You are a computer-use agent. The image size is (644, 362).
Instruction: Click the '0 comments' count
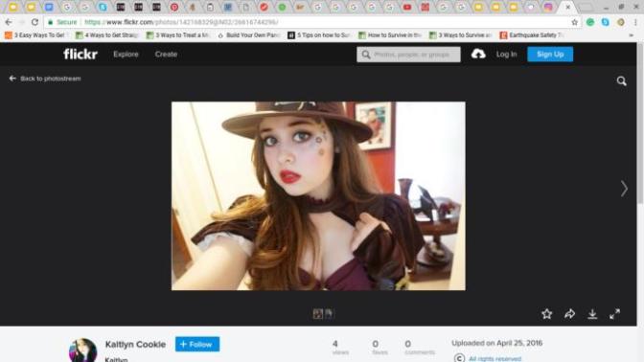click(x=420, y=348)
